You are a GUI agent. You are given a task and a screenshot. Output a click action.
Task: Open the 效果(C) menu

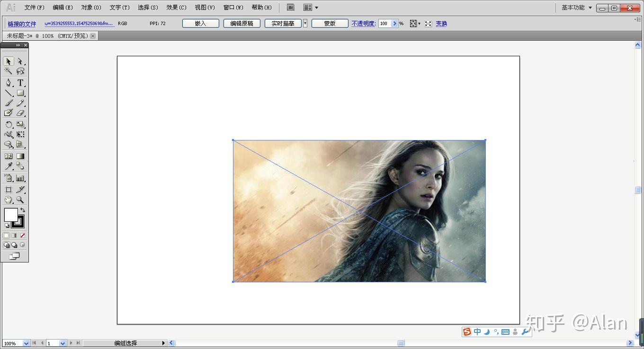point(176,8)
